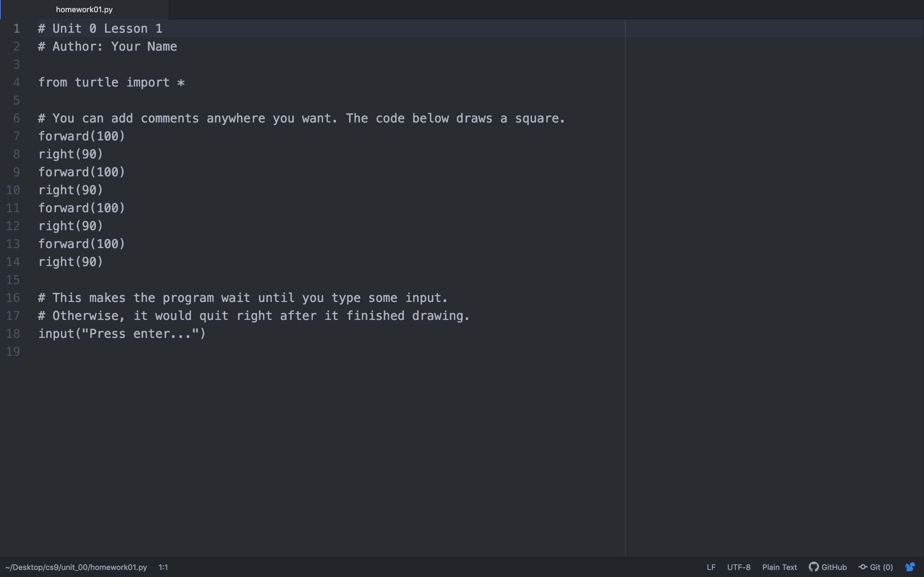924x577 pixels.
Task: Click the comment about drawing a square
Action: 301,118
